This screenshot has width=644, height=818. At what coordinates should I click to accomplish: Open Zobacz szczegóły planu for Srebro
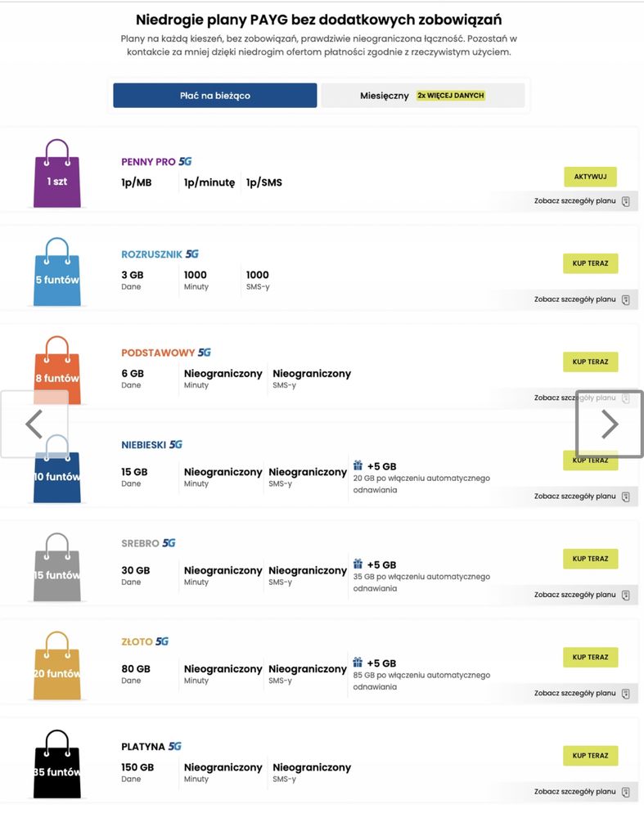pos(574,595)
